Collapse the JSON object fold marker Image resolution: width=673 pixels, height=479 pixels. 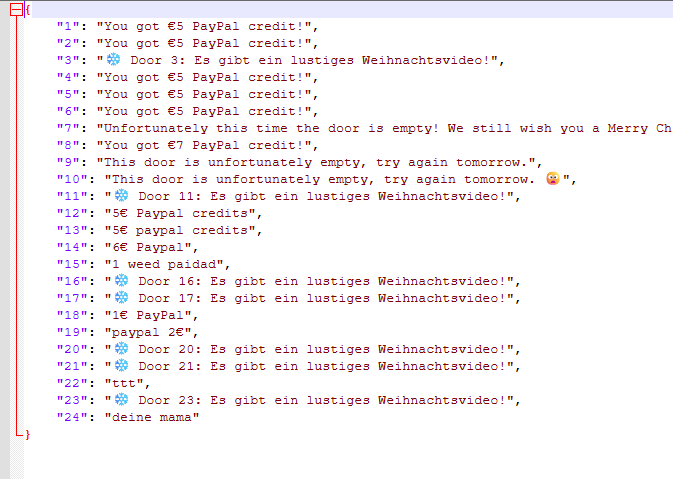[16, 10]
